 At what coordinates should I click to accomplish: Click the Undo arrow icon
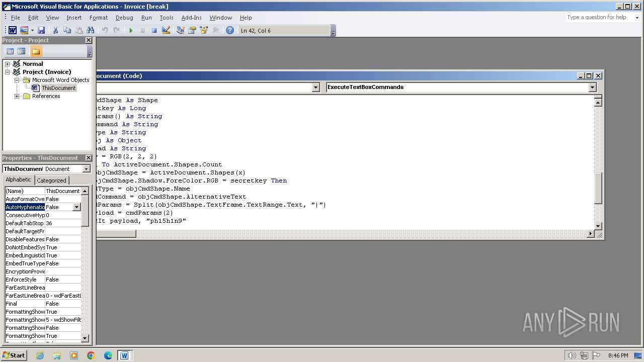(x=105, y=30)
